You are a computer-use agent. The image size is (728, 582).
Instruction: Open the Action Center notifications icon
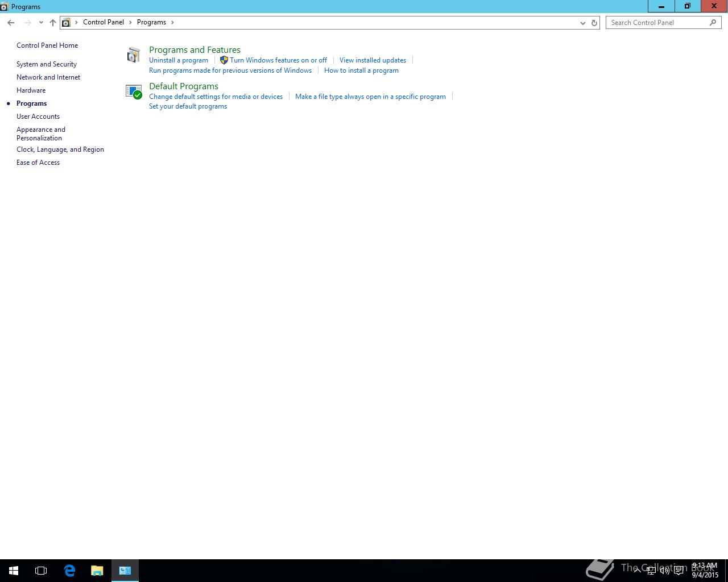pyautogui.click(x=679, y=571)
